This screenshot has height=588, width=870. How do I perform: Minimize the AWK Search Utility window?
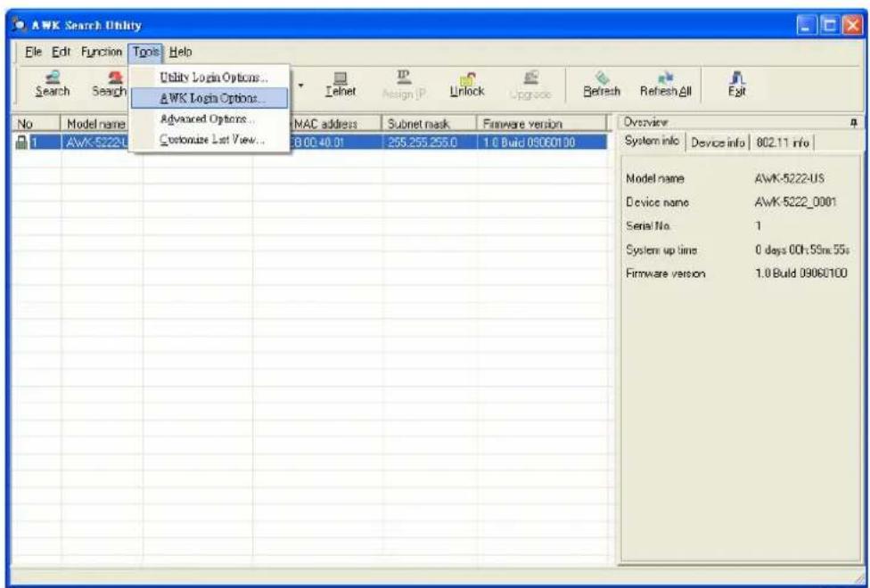tap(807, 26)
